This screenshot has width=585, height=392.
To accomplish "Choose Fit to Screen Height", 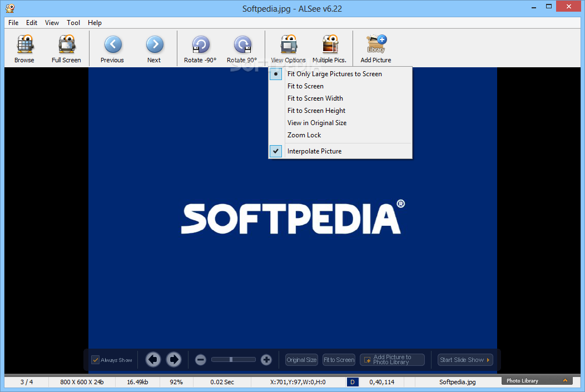I will 340,111.
